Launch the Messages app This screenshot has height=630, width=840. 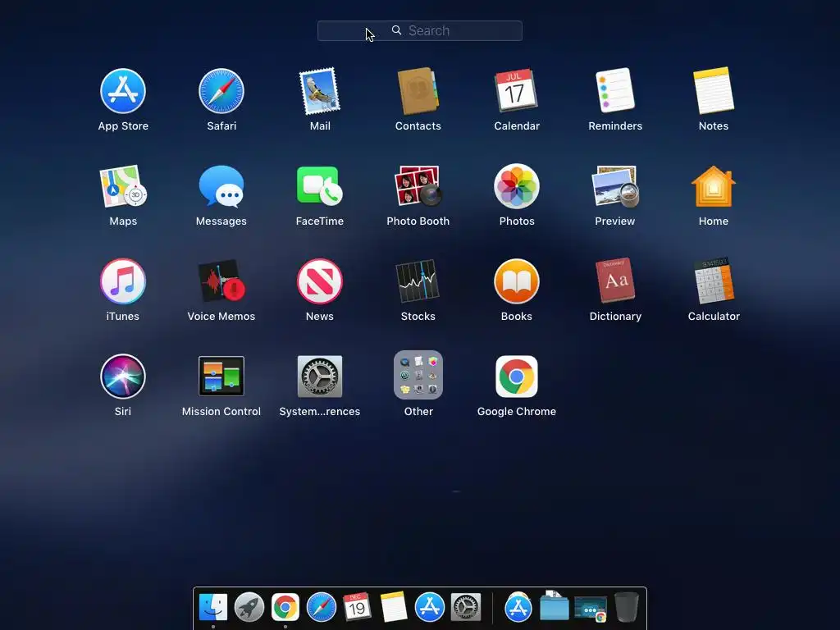click(x=221, y=186)
